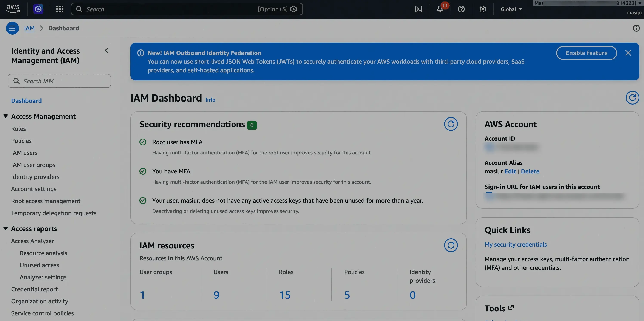Open Account settings page
Viewport: 644px width, 321px height.
(x=34, y=189)
